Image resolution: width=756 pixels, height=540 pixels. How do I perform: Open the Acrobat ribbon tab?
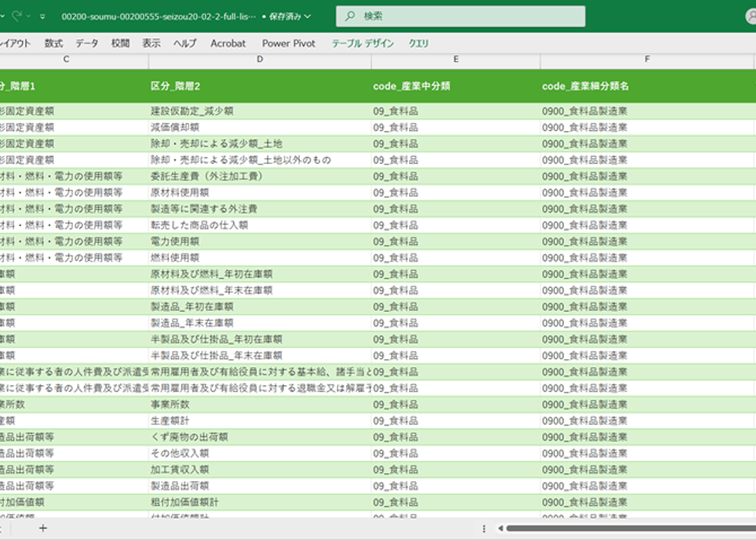228,43
